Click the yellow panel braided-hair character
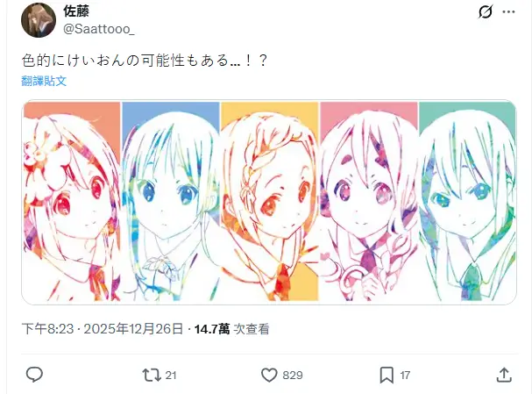 tap(269, 201)
